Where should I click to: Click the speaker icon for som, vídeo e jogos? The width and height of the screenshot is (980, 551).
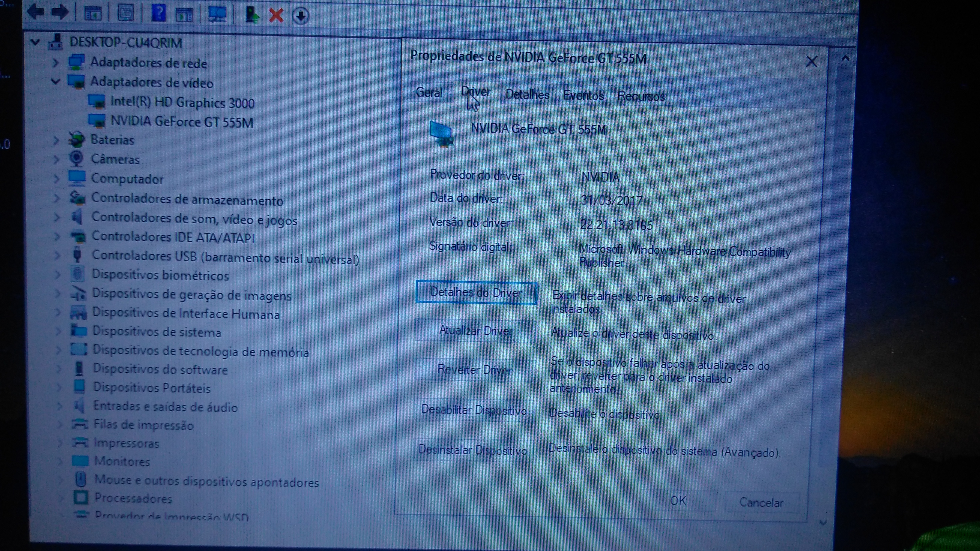pyautogui.click(x=77, y=217)
